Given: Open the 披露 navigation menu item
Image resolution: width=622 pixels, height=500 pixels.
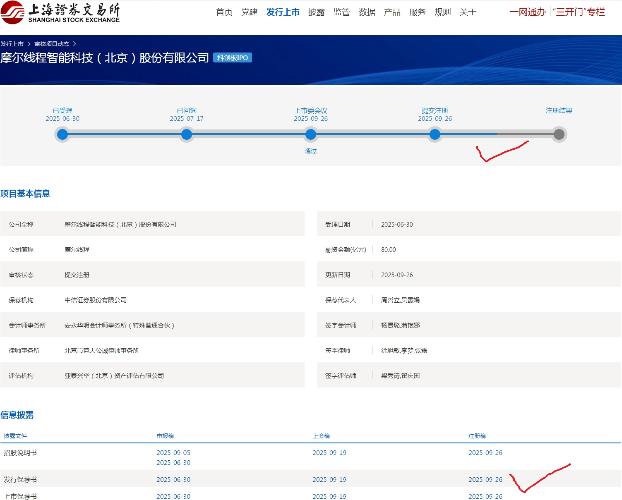Looking at the screenshot, I should pos(316,12).
